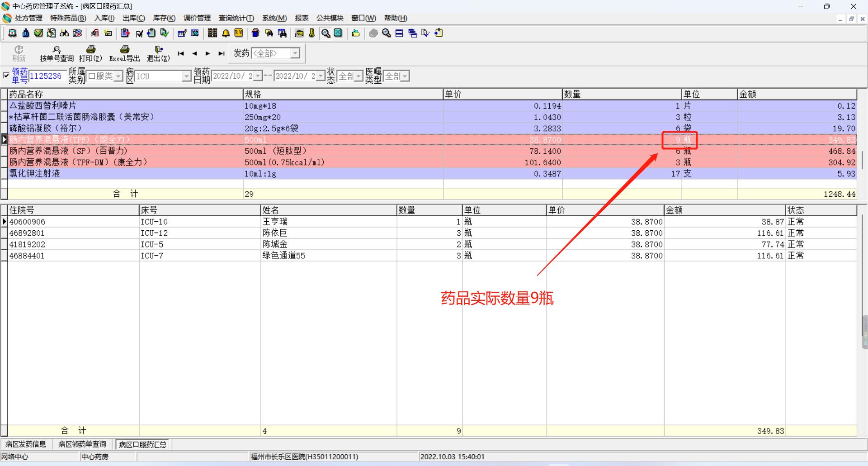
Task: Click the calculator with pencil toolbar icon
Action: (x=52, y=33)
